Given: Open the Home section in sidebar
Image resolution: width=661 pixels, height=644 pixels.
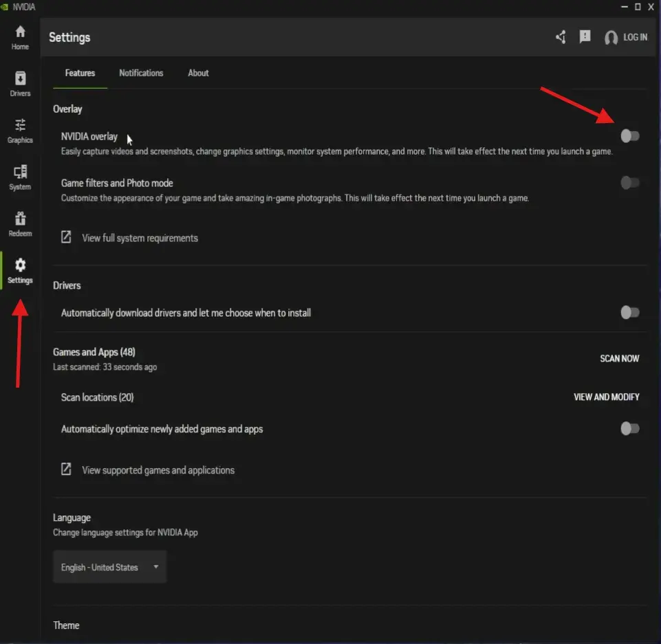Looking at the screenshot, I should (x=19, y=36).
